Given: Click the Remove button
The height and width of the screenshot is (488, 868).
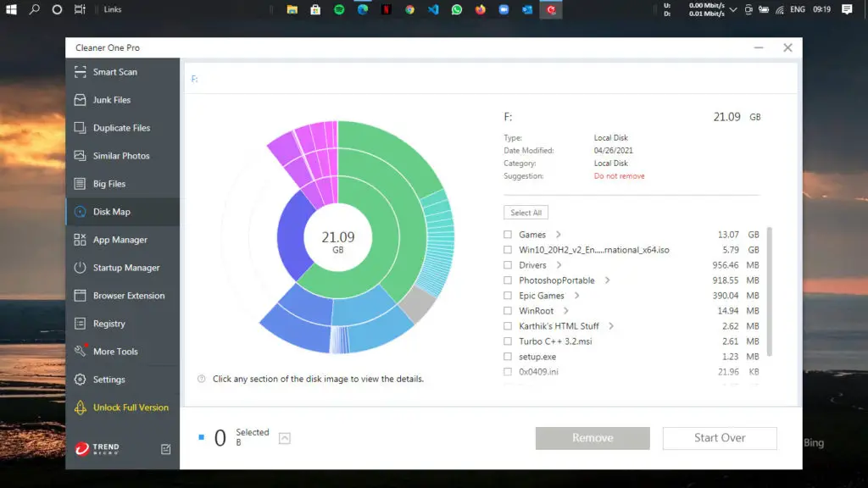Looking at the screenshot, I should point(593,438).
